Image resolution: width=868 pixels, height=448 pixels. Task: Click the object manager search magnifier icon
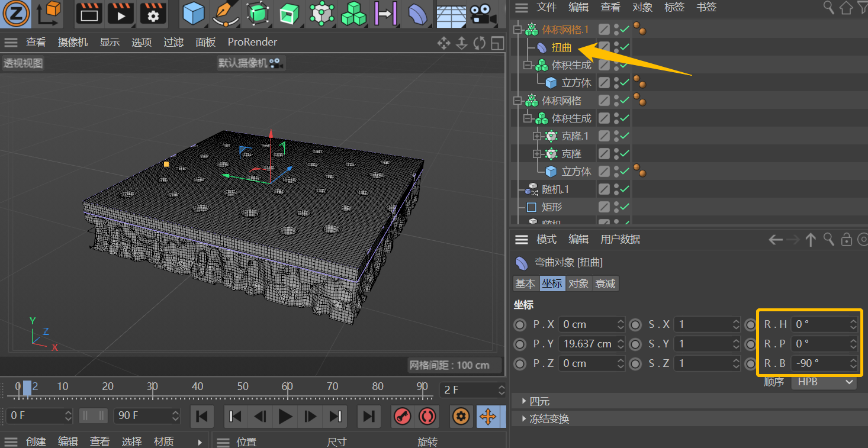point(829,7)
